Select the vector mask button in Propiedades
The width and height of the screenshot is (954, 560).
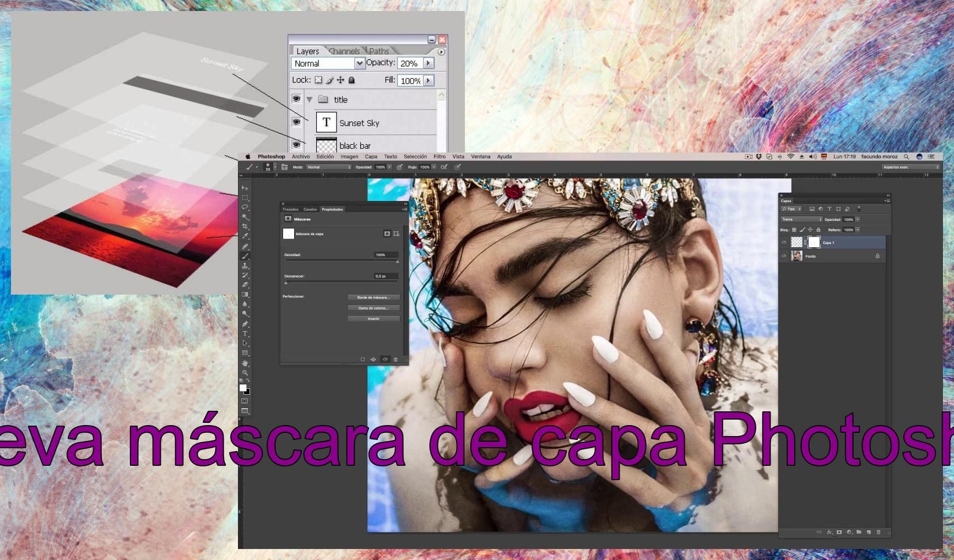tap(396, 233)
